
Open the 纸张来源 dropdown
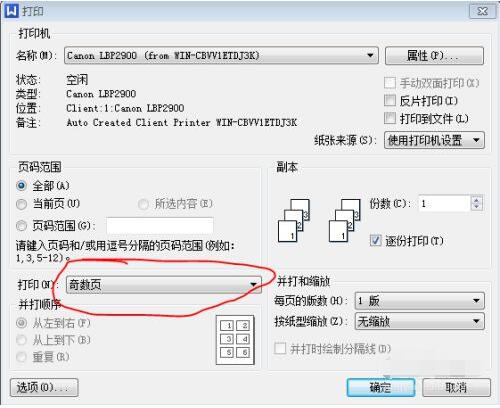[434, 140]
